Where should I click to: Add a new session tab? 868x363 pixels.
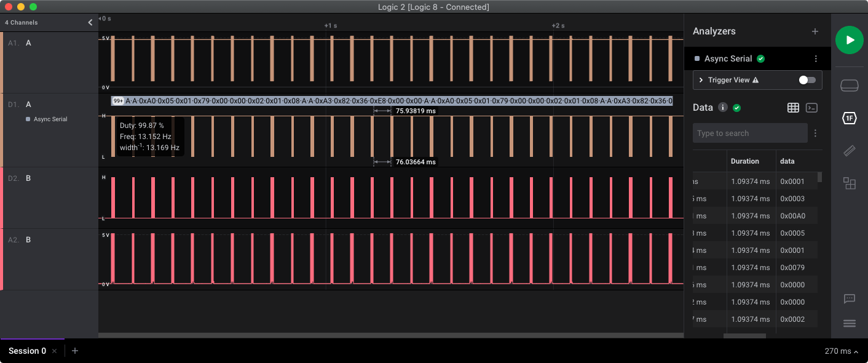pyautogui.click(x=75, y=351)
